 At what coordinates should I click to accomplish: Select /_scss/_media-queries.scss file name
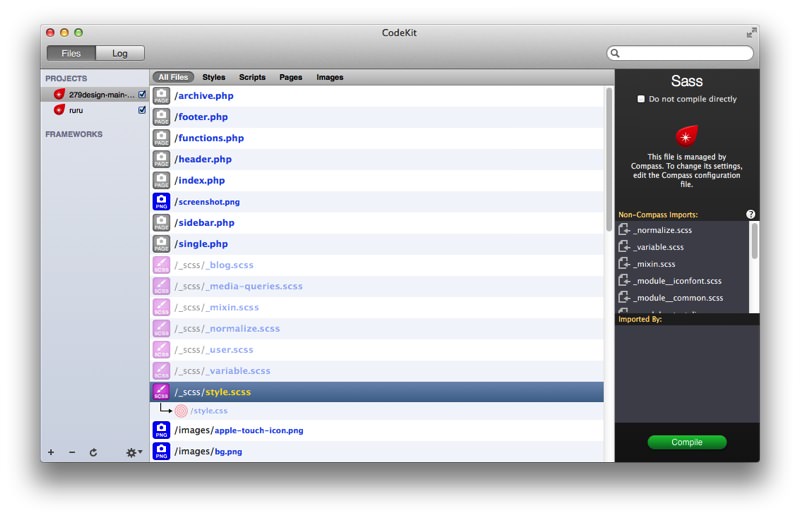(238, 286)
